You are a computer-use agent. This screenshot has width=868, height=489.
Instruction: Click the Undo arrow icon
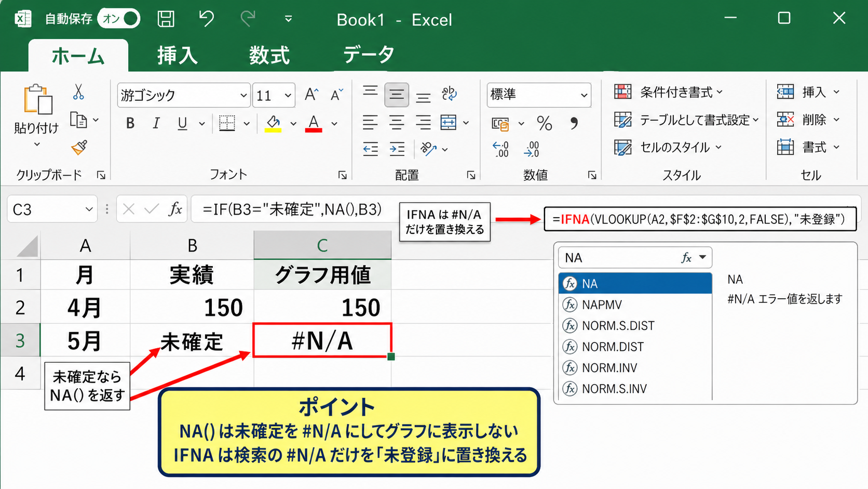pos(206,19)
